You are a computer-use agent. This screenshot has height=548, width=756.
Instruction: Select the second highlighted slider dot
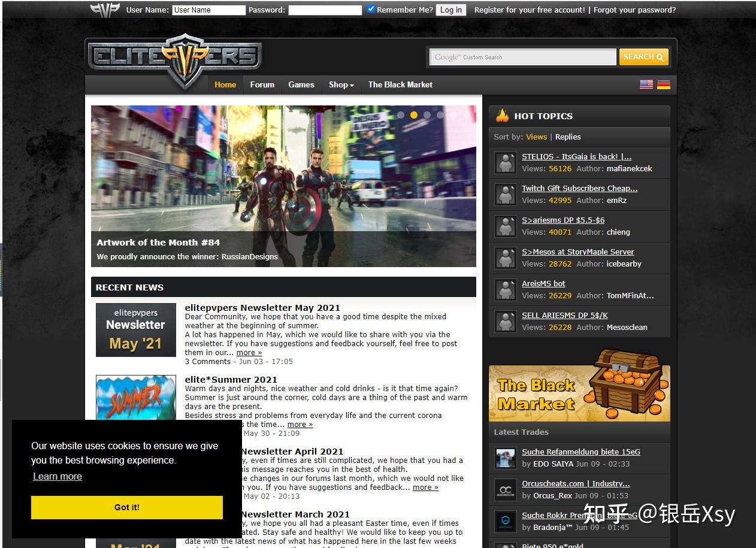pos(414,115)
